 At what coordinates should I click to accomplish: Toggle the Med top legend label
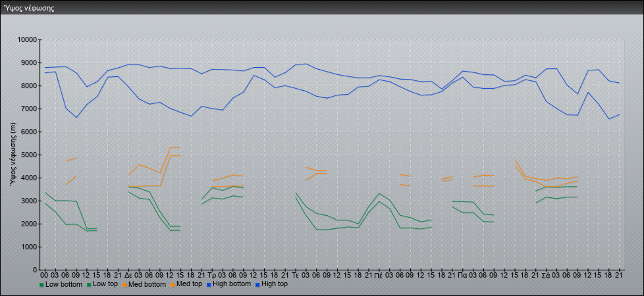tap(190, 284)
